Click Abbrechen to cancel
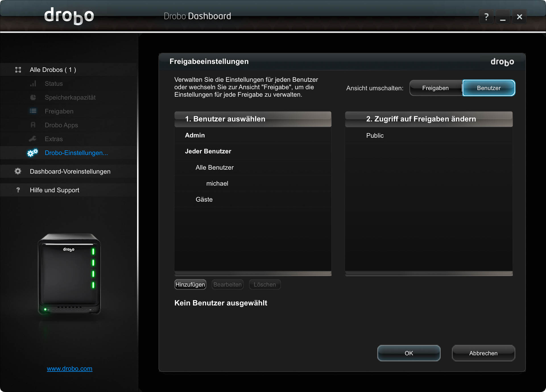The image size is (546, 392). point(483,353)
